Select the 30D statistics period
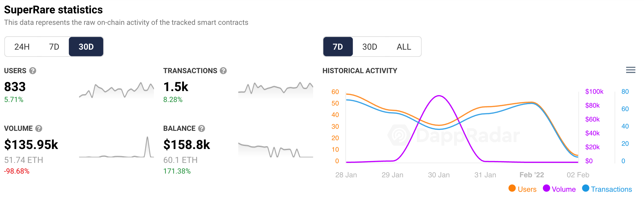 (x=86, y=47)
